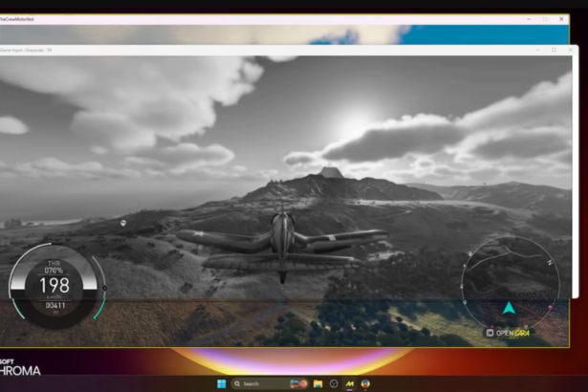Maximize the Game Input Grayscale window
588x392 pixels.
pyautogui.click(x=554, y=50)
